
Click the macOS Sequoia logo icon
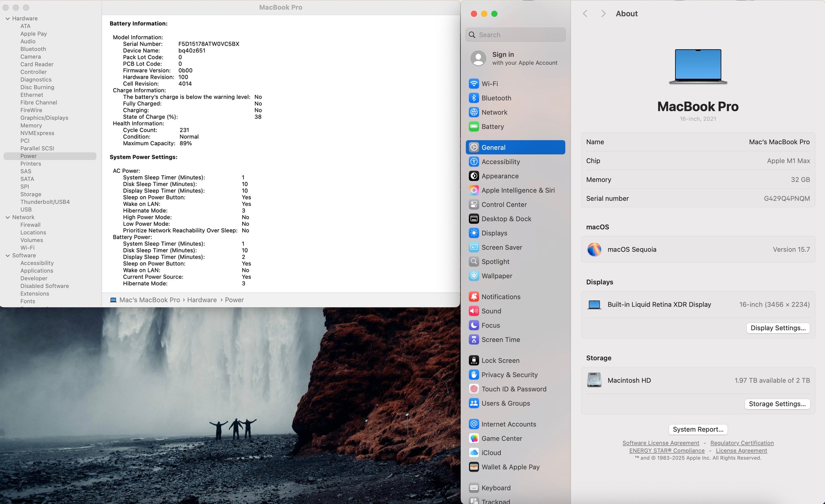pyautogui.click(x=594, y=249)
